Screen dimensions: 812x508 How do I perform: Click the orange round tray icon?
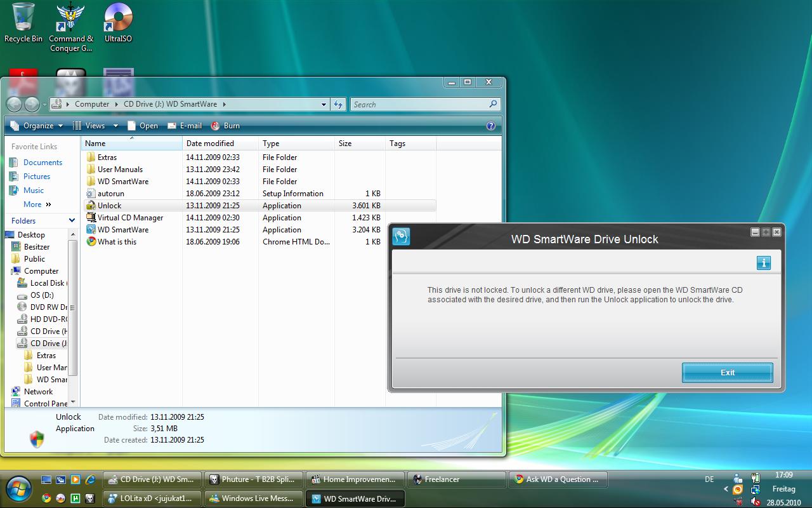click(x=737, y=490)
